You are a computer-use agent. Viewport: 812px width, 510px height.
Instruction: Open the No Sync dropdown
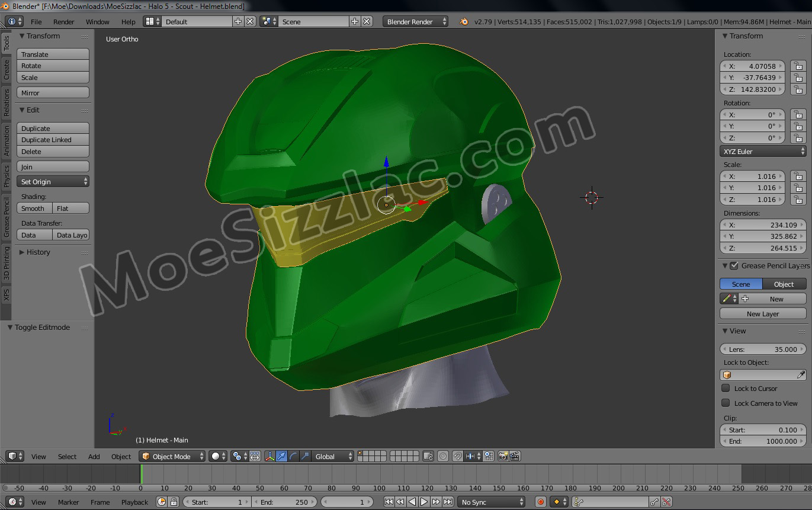(x=492, y=502)
